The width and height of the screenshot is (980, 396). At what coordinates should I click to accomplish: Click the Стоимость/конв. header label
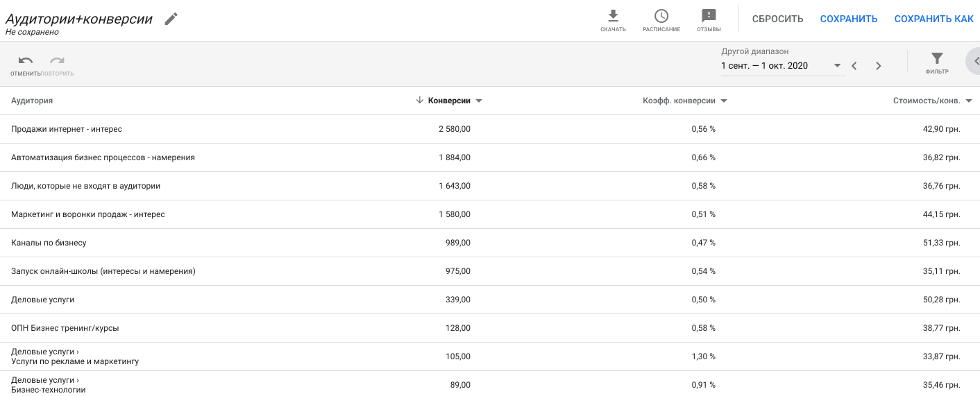(x=927, y=101)
